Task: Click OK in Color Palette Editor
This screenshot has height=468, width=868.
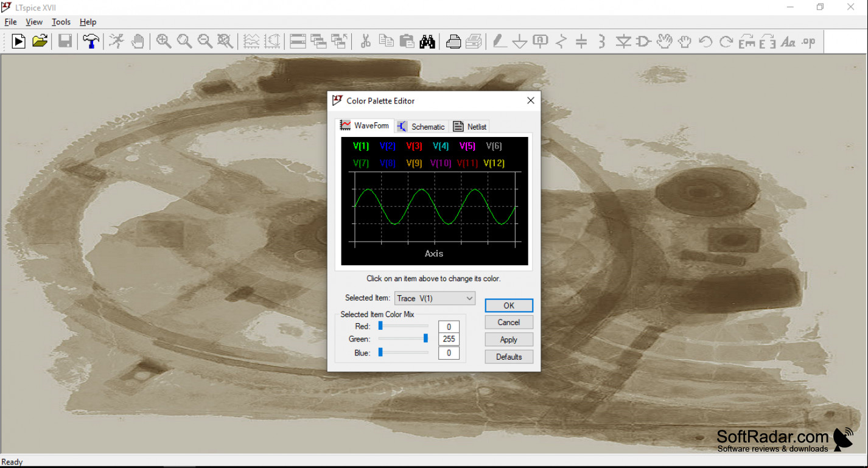Action: point(509,306)
